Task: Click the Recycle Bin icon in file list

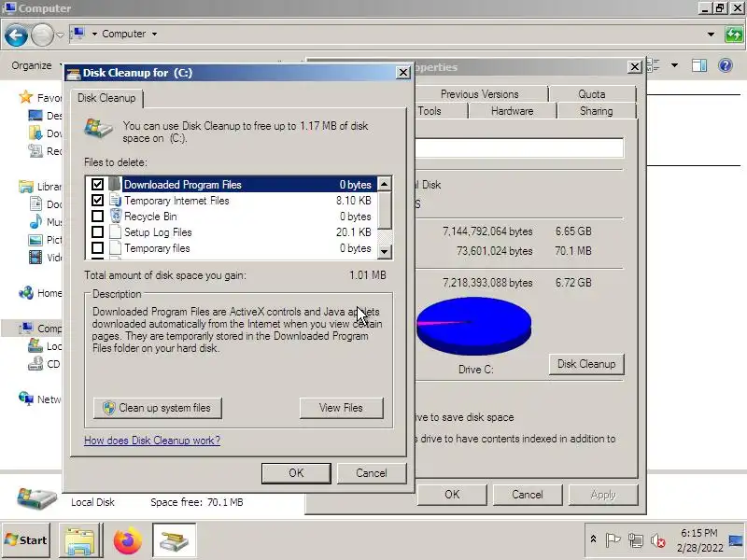Action: pyautogui.click(x=115, y=217)
